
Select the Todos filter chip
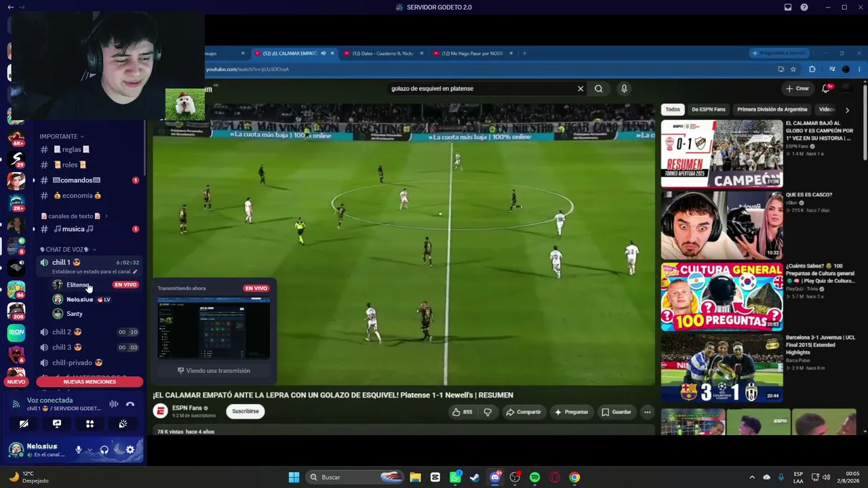(673, 109)
